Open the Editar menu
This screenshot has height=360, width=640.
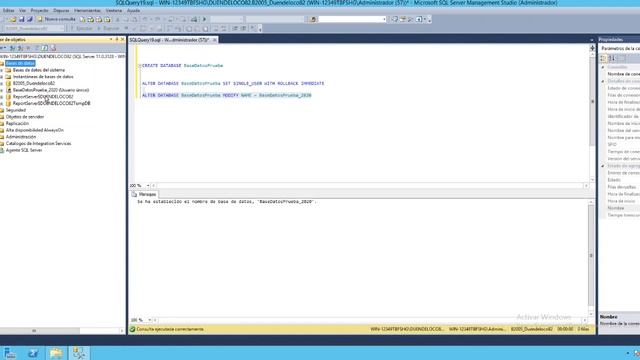[x=9, y=11]
